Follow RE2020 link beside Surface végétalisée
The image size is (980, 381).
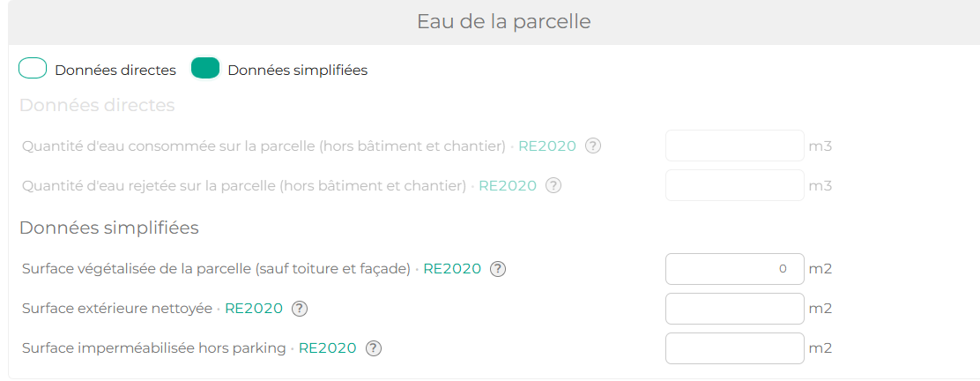tap(452, 269)
